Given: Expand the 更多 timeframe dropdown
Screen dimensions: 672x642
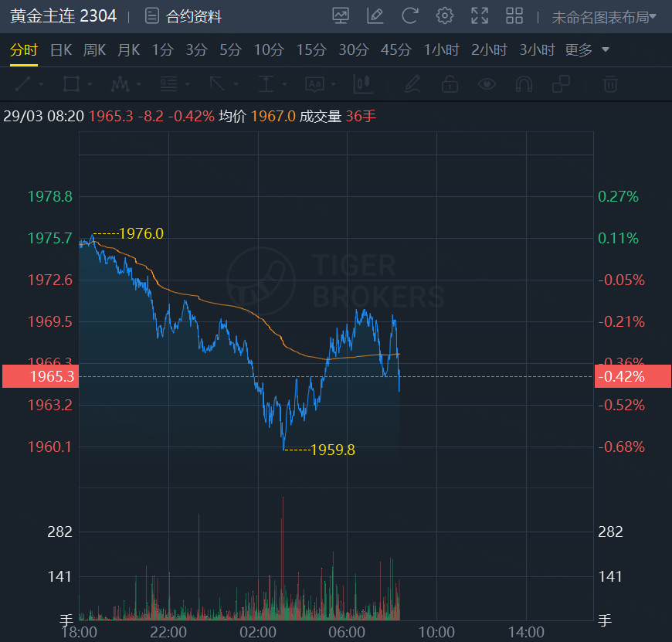Looking at the screenshot, I should coord(587,50).
